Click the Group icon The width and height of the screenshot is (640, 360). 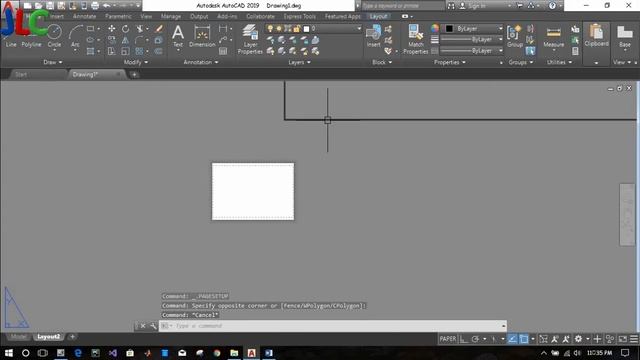pyautogui.click(x=515, y=36)
